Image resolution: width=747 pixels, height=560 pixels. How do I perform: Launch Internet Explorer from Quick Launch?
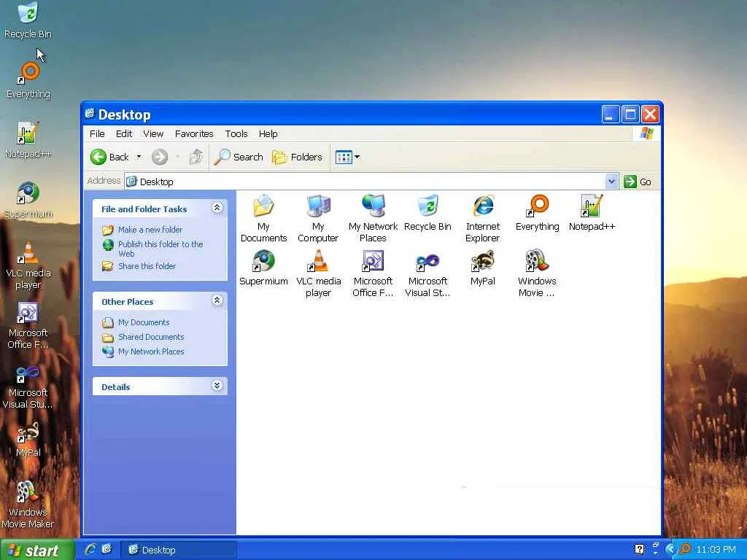[90, 550]
